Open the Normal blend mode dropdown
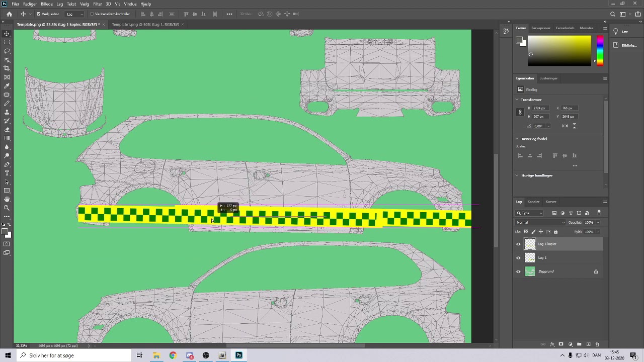Viewport: 644px width, 362px height. tap(540, 222)
